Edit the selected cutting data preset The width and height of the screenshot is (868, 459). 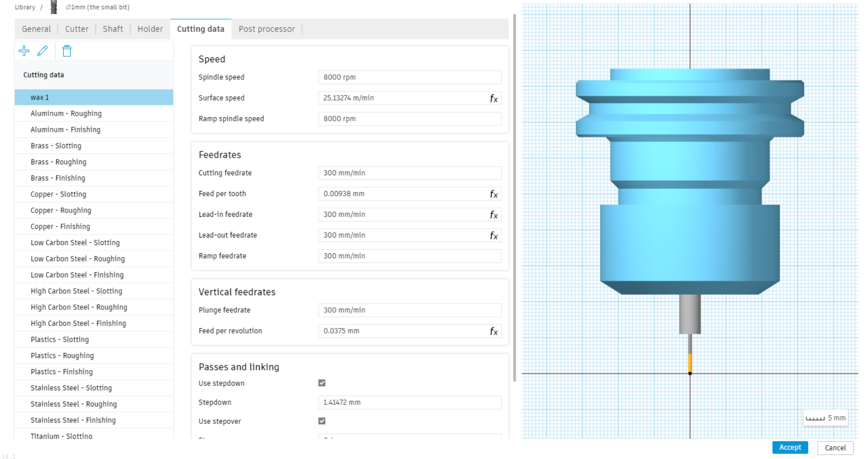(42, 51)
